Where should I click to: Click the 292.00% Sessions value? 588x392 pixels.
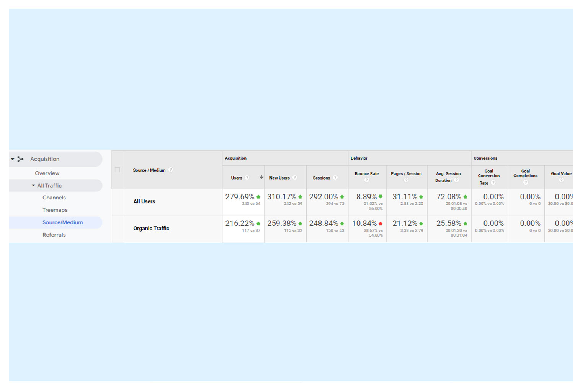(x=324, y=197)
